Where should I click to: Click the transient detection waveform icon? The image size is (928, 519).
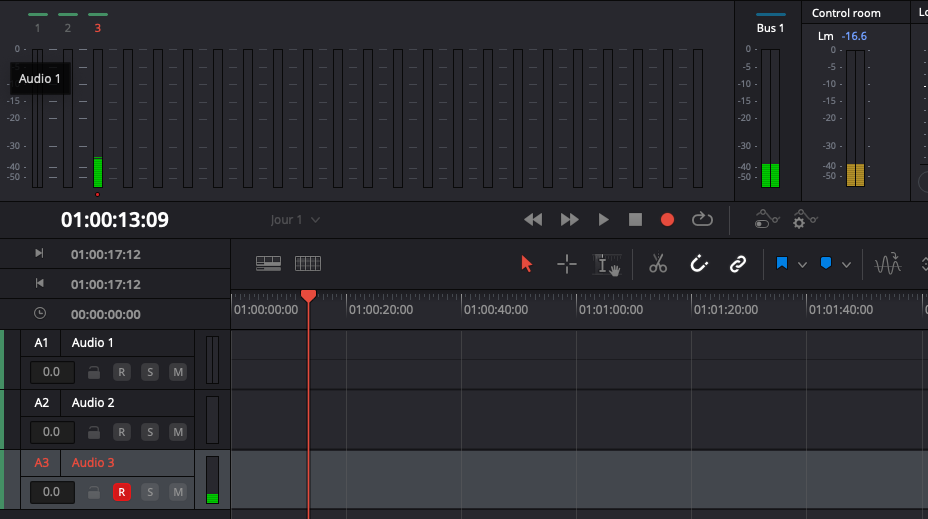887,264
